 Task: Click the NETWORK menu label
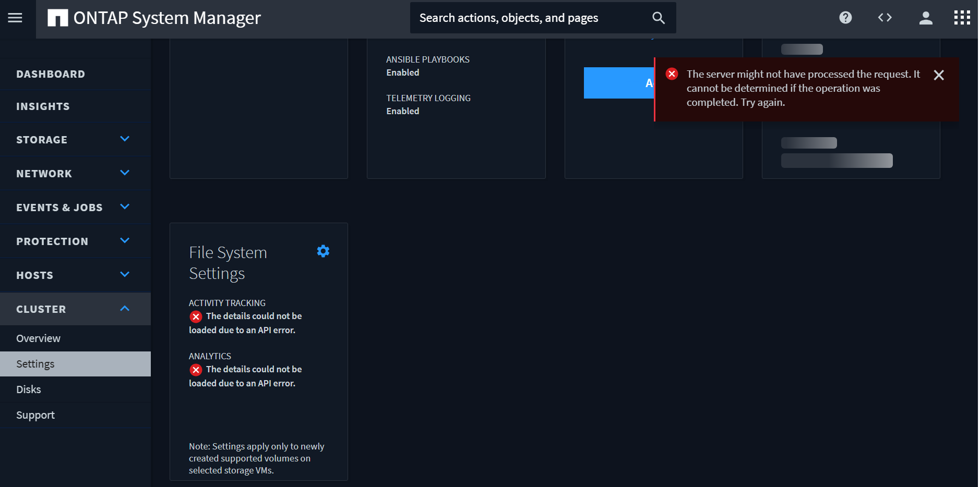pos(44,174)
